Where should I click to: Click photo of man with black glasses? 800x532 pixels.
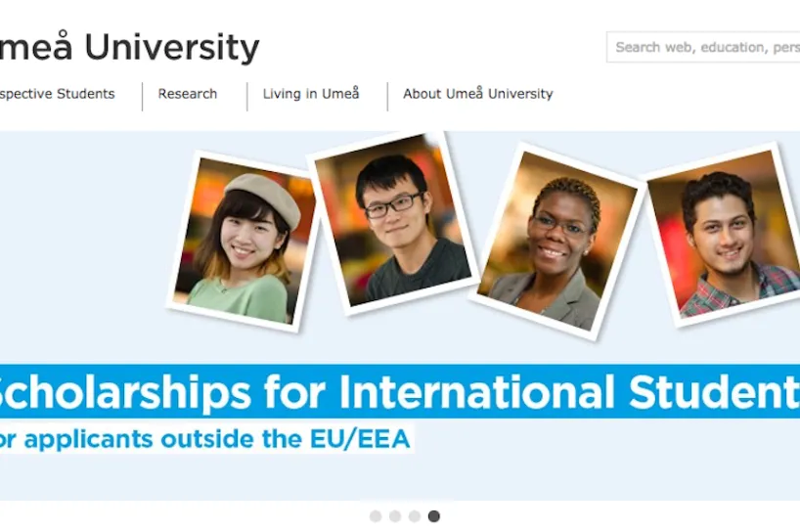click(x=392, y=223)
